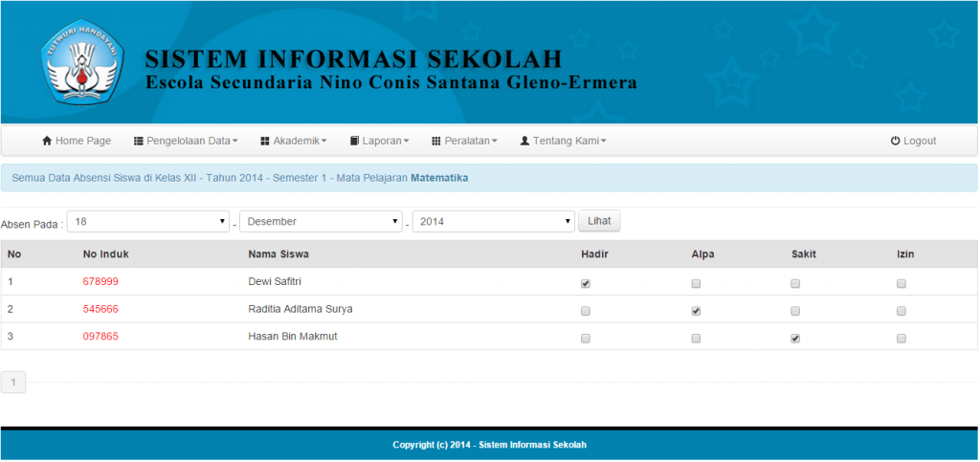This screenshot has width=980, height=462.
Task: Go to pagination page 1
Action: pos(13,383)
